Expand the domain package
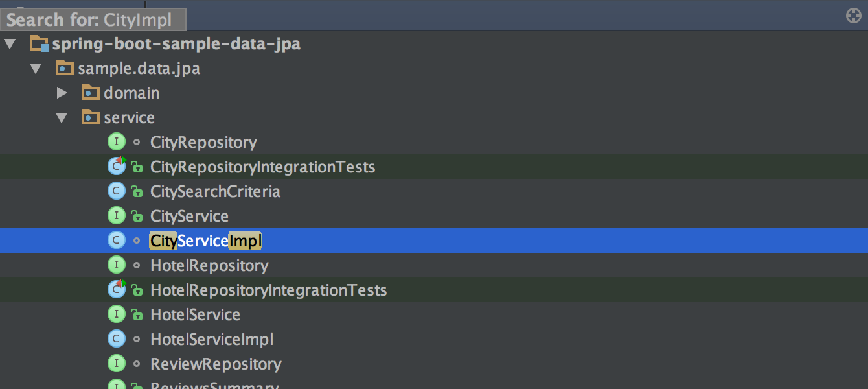Screen dimensions: 868x389 62,93
